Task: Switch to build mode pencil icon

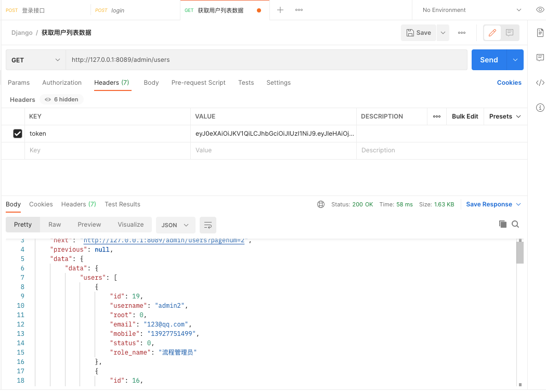Action: [x=492, y=33]
